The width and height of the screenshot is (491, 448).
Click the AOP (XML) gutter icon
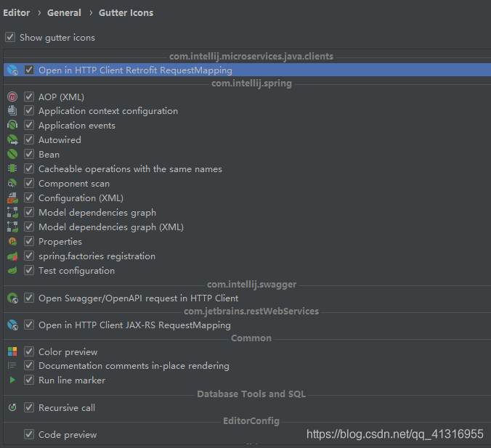tap(12, 97)
